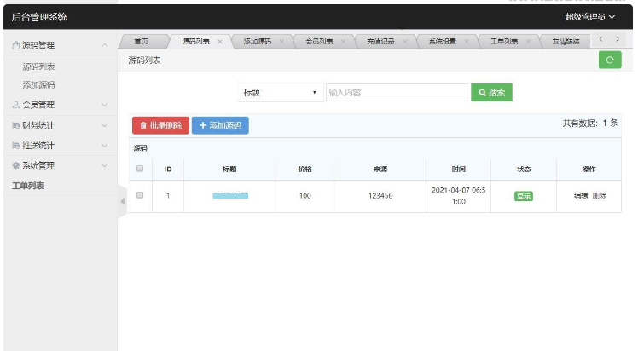
Task: Close the 源码列表 tab
Action: [x=220, y=42]
